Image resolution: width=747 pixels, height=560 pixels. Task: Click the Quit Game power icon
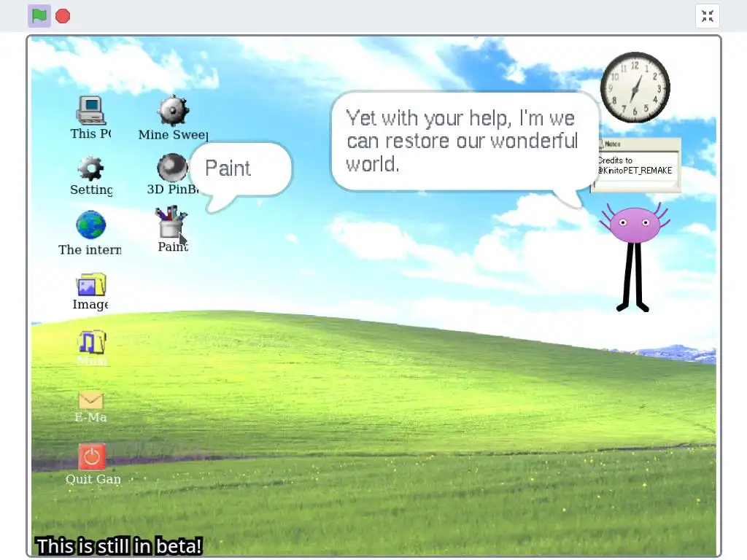pyautogui.click(x=92, y=456)
